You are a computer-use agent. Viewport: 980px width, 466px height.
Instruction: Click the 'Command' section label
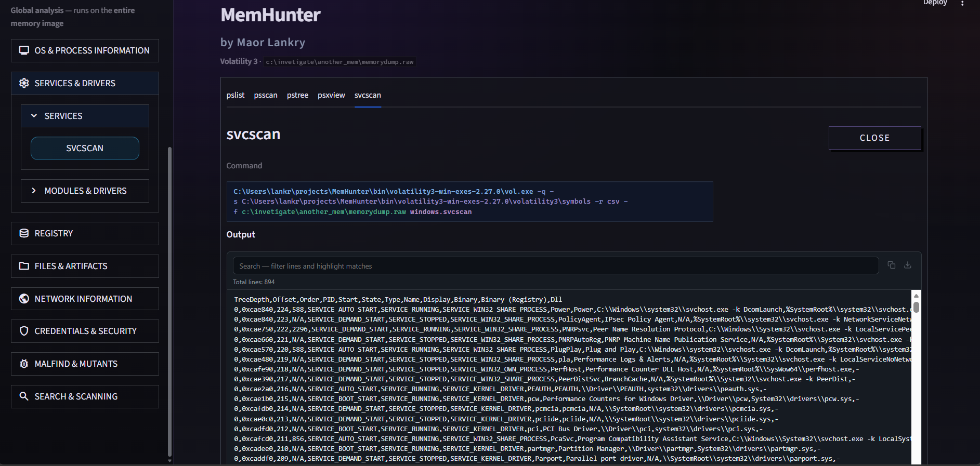click(244, 166)
